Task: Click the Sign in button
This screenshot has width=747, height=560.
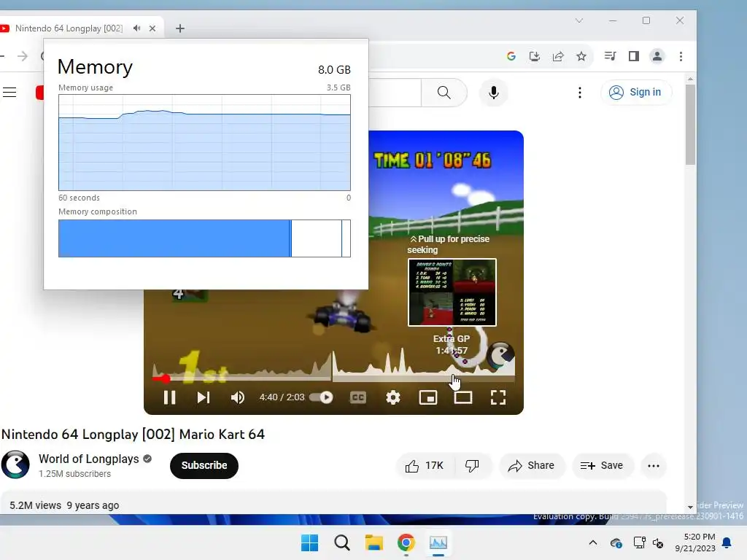Action: [x=636, y=92]
